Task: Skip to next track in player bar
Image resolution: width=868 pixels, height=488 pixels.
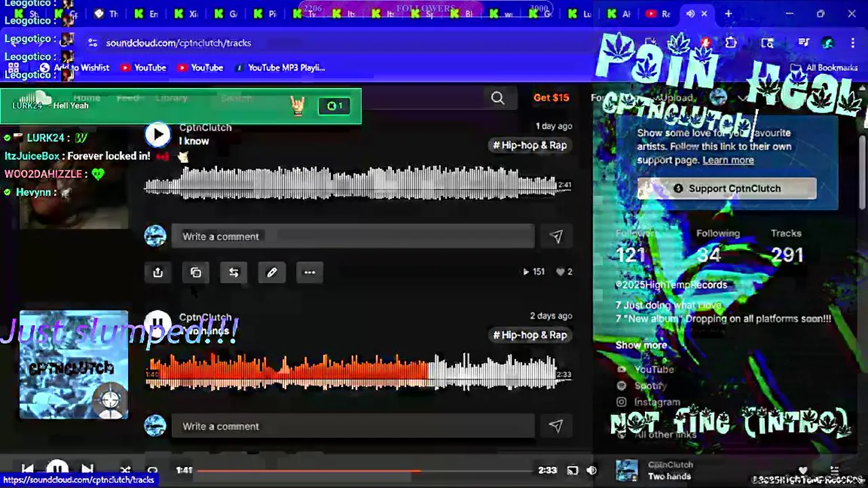Action: pos(87,469)
